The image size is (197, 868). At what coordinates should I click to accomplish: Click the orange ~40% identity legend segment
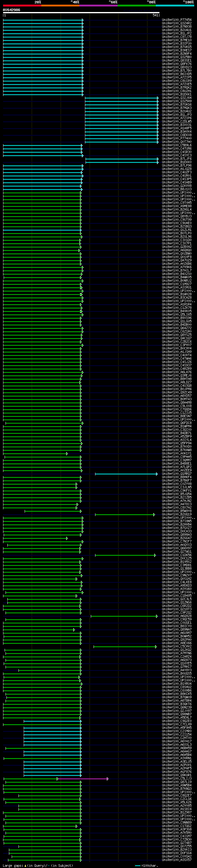pos(60,6)
